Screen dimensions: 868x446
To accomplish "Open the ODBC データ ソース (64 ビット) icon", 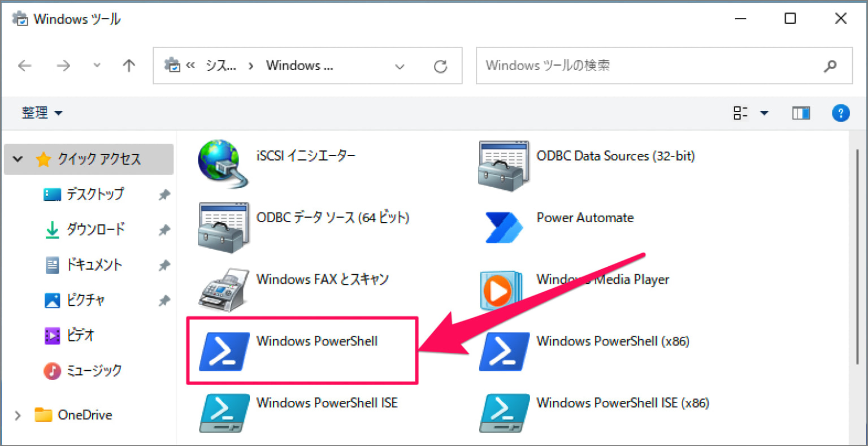I will (223, 227).
